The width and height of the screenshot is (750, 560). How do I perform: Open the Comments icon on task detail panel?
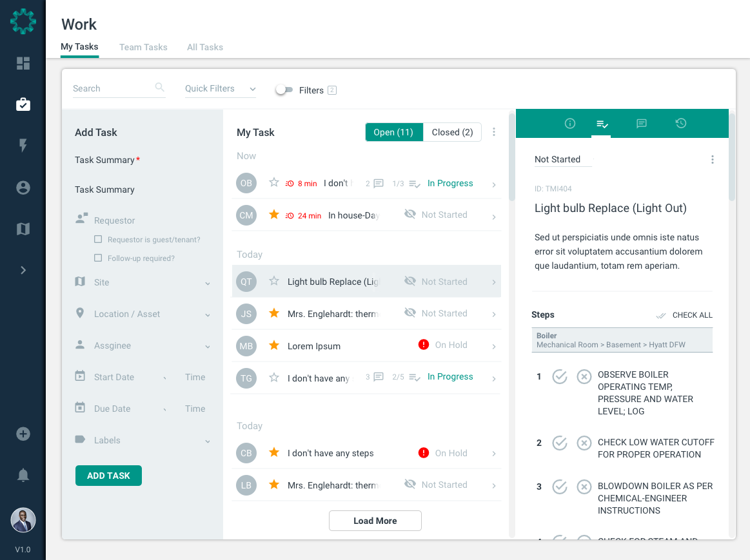click(x=641, y=123)
